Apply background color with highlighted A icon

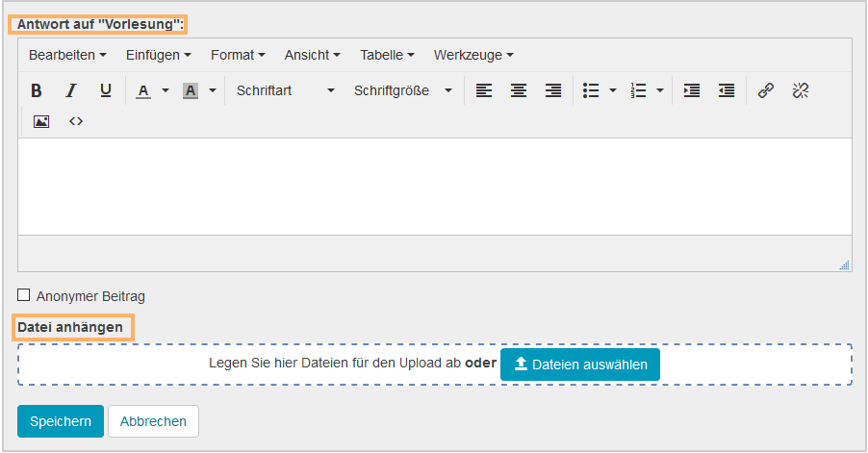coord(191,90)
